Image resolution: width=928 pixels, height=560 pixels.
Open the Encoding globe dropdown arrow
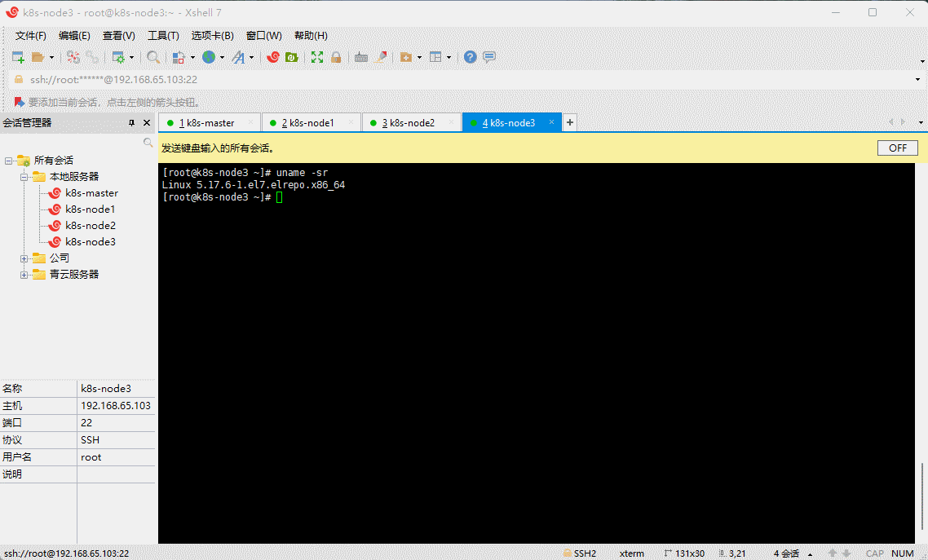(x=222, y=57)
